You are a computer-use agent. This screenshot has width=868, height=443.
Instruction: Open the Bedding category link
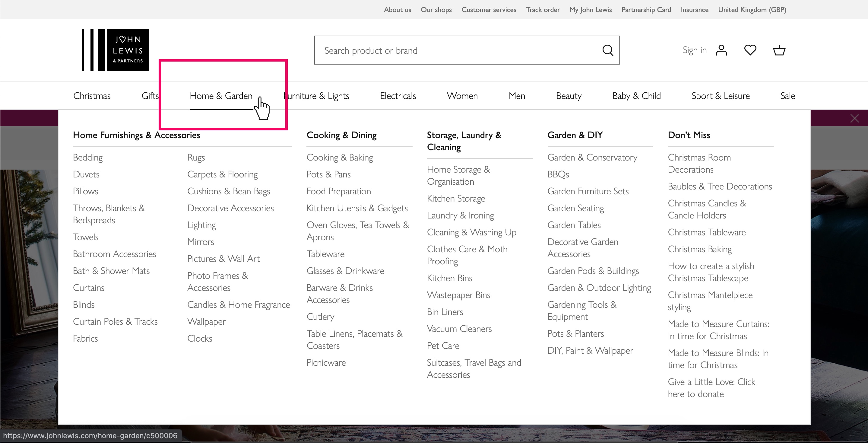point(87,157)
